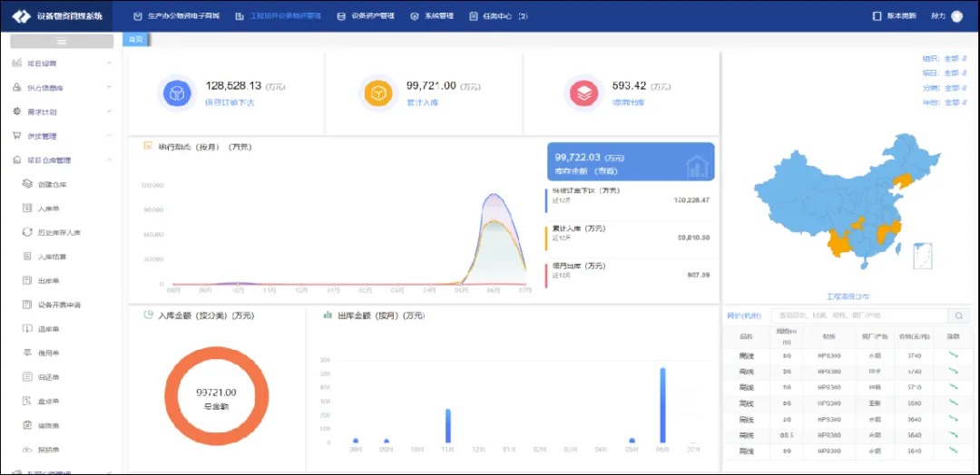Screen dimensions: 980x475
Task: Click the 借用单 sidebar icon
Action: pos(27,353)
